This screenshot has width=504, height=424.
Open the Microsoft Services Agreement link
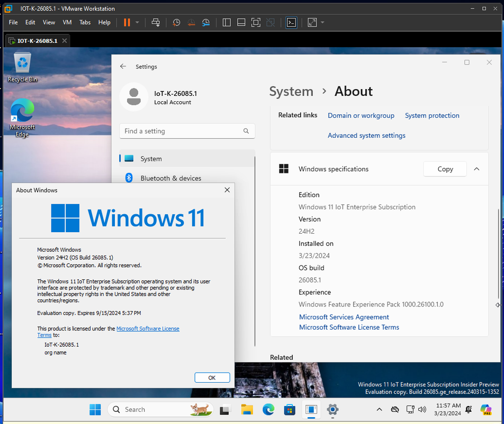coord(344,317)
